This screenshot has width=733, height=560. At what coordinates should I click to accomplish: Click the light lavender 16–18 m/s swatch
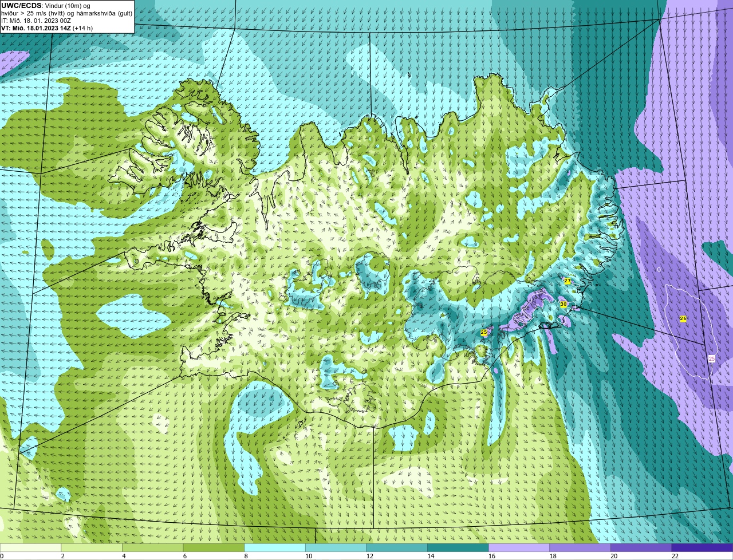[519, 547]
